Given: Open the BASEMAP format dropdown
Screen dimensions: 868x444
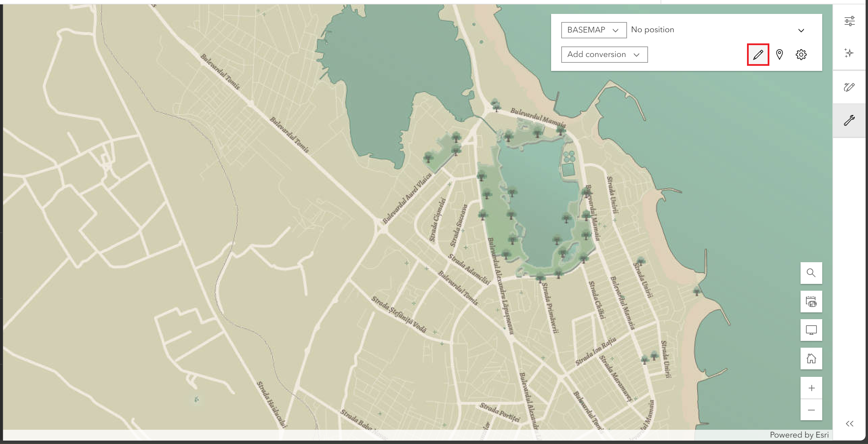Looking at the screenshot, I should tap(593, 30).
